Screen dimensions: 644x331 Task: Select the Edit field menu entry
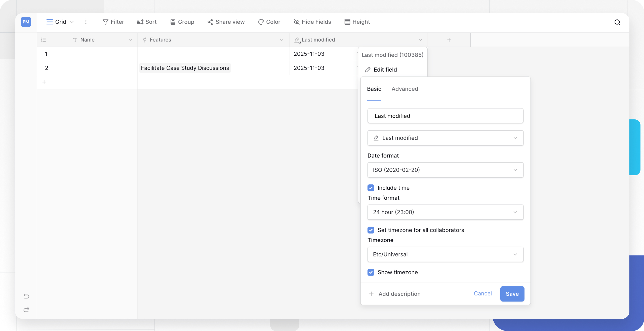point(385,70)
